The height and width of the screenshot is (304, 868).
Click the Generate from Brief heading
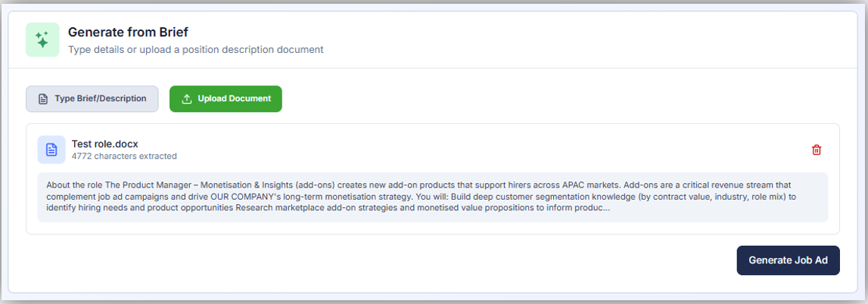(128, 32)
